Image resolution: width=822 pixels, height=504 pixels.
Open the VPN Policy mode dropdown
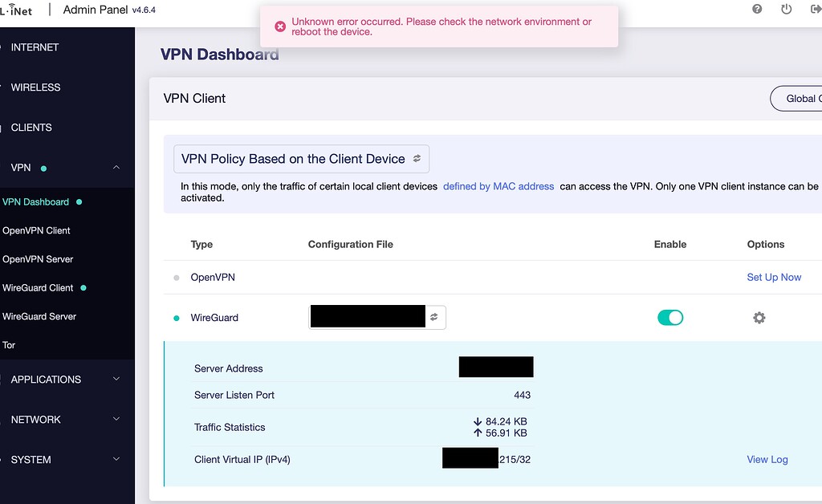click(302, 159)
